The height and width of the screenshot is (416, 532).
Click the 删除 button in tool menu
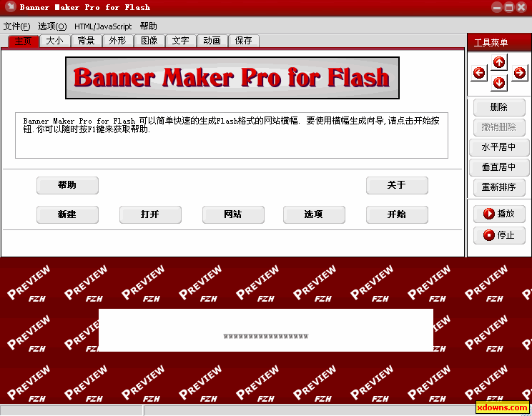(x=499, y=107)
